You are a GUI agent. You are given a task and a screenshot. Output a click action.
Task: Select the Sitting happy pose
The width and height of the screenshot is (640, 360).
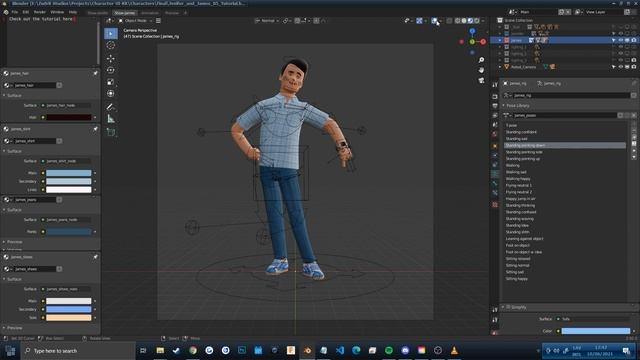[517, 279]
